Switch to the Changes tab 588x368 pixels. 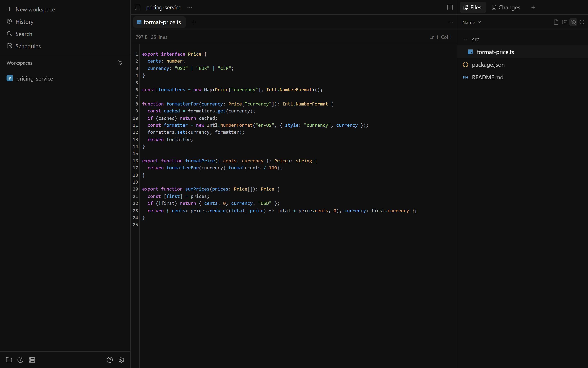click(x=506, y=7)
